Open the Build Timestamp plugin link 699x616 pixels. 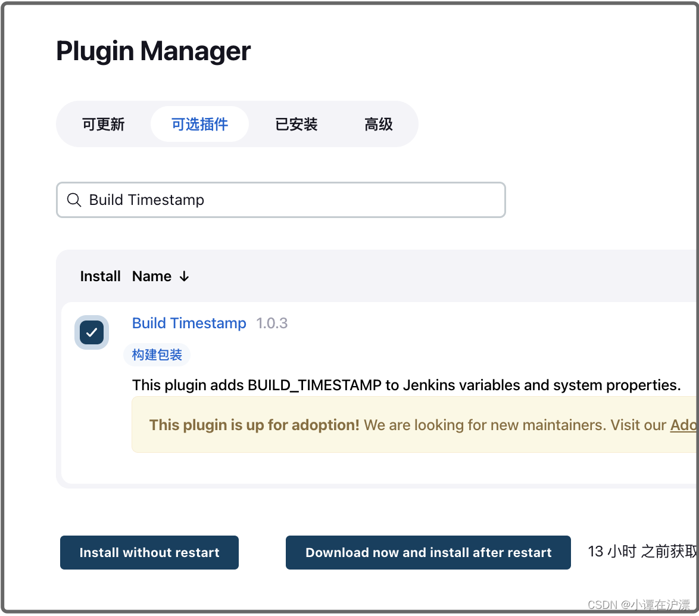pos(189,323)
